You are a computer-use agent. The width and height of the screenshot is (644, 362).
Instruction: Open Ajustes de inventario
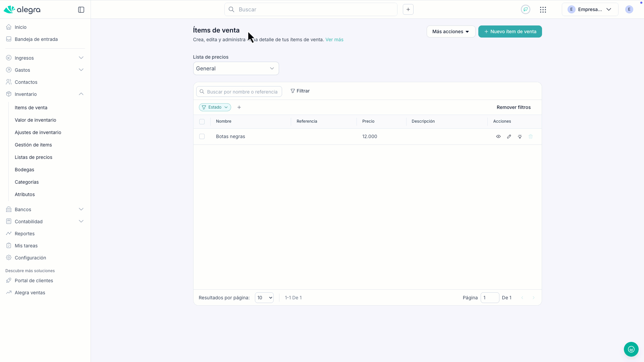click(38, 132)
